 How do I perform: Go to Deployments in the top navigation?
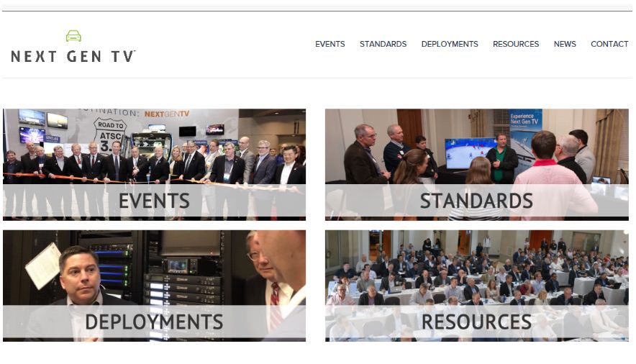coord(450,44)
